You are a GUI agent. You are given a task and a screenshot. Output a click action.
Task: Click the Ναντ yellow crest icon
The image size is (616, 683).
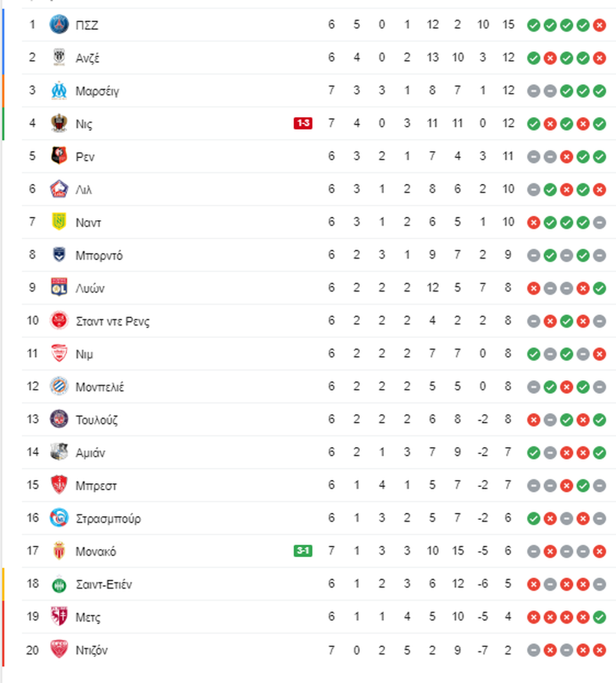(59, 222)
